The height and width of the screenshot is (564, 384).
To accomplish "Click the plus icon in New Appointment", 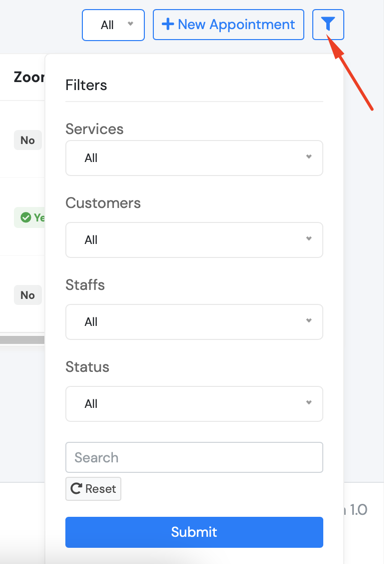I will pos(168,24).
